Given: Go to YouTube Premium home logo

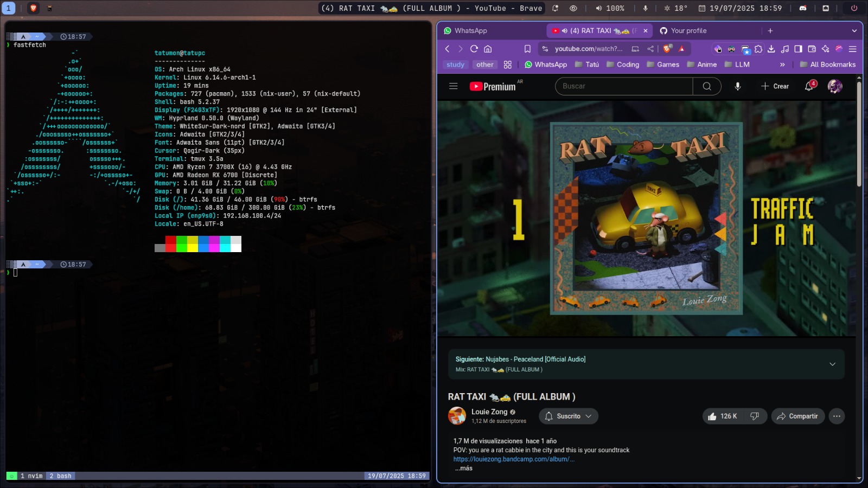Looking at the screenshot, I should (493, 86).
